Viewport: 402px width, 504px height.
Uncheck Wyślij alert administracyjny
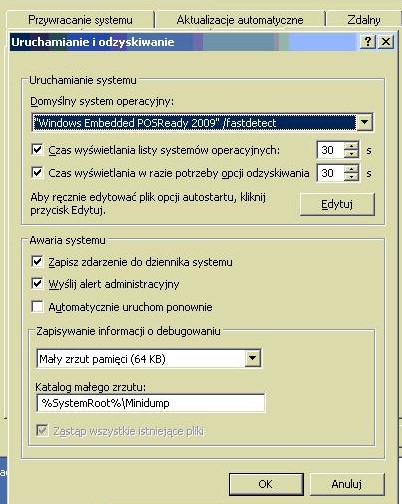[x=37, y=284]
